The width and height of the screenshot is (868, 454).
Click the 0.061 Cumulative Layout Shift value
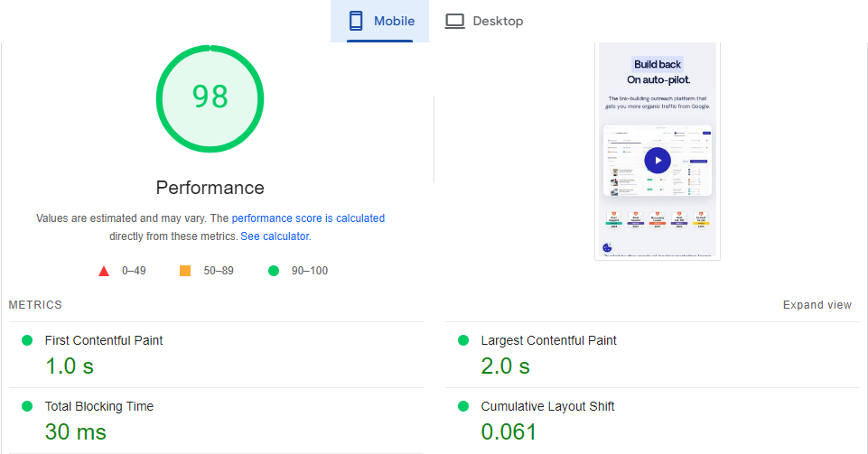coord(509,431)
